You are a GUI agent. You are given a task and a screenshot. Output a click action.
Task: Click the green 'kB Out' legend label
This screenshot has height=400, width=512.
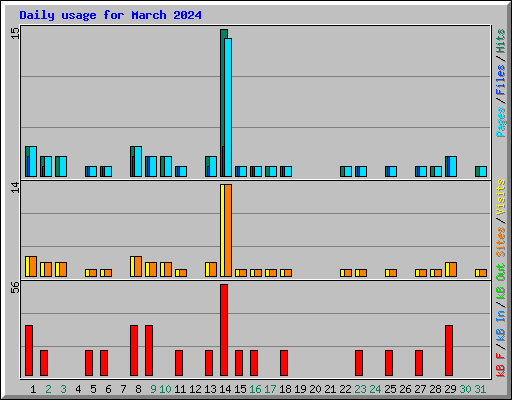[501, 282]
